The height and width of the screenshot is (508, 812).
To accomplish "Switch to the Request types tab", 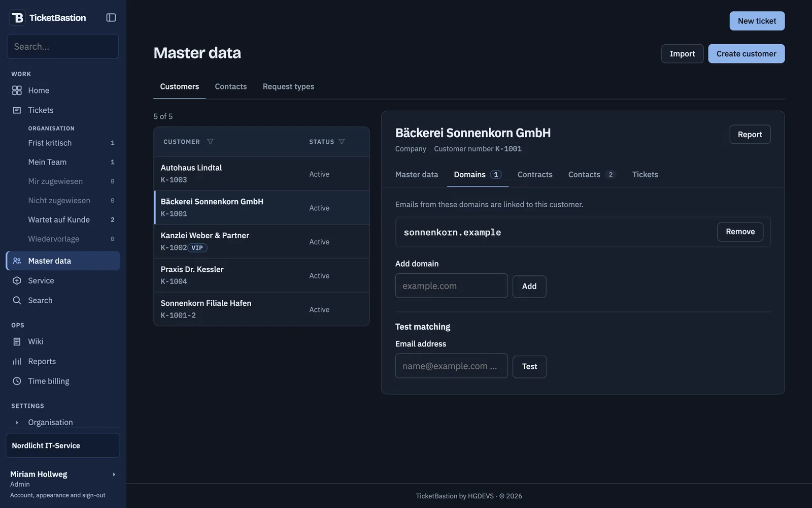I will click(288, 86).
